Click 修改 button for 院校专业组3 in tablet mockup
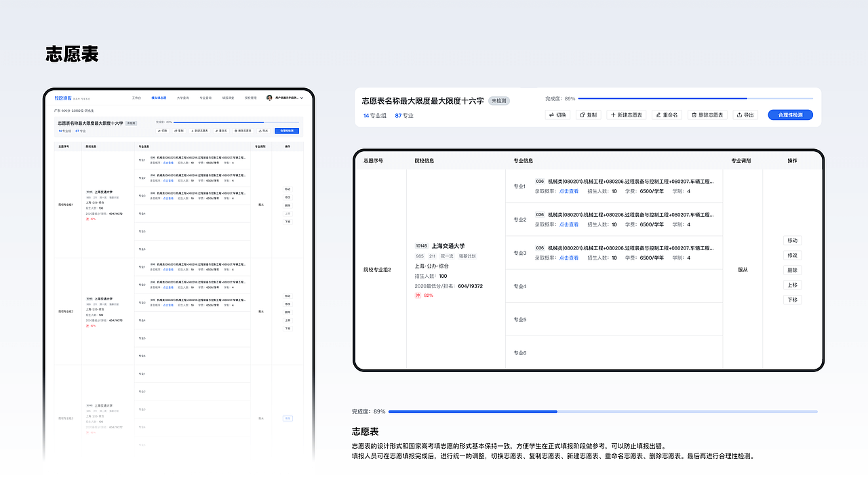This screenshot has height=488, width=868. 288,419
